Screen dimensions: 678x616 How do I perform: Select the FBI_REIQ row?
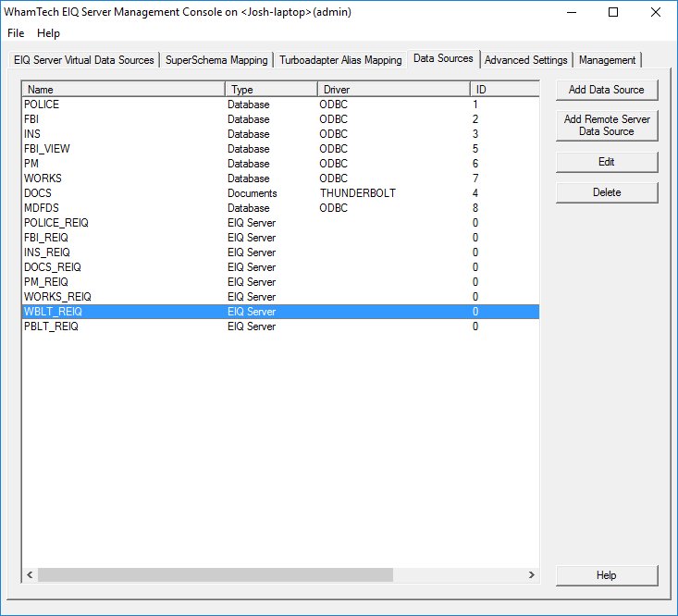coord(280,238)
